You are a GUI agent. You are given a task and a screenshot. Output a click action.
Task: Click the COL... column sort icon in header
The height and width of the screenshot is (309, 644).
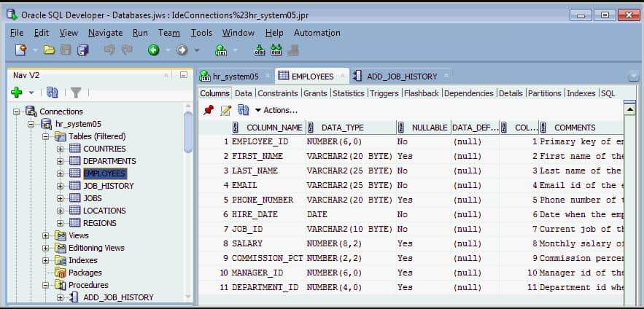point(504,128)
